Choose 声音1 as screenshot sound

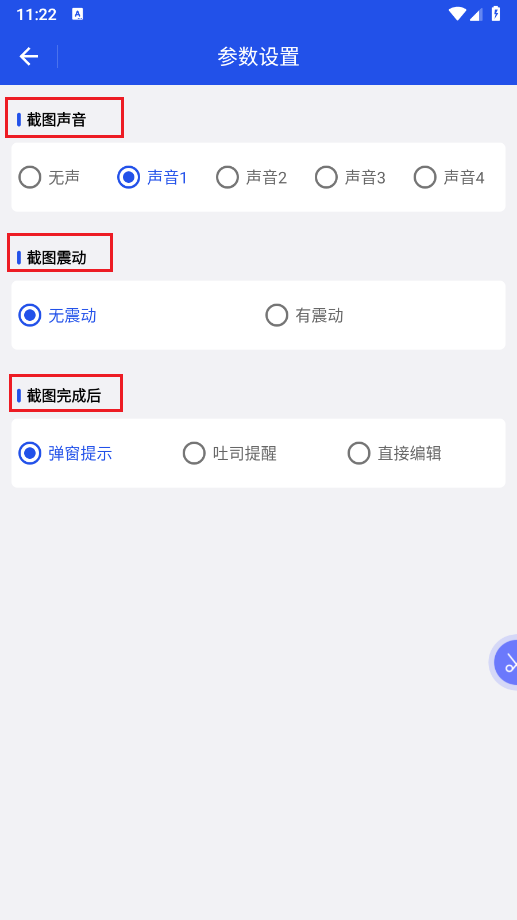point(152,177)
